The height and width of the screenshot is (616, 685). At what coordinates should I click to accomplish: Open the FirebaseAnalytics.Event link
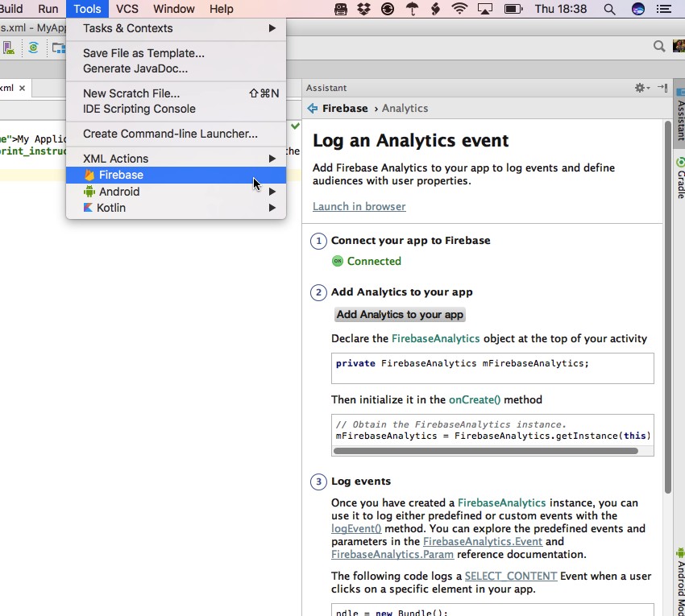click(x=483, y=541)
